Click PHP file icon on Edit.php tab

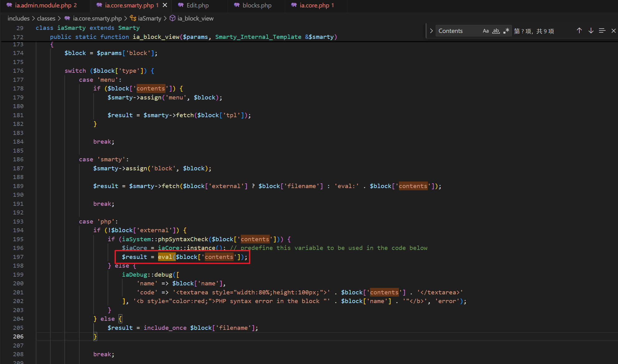pos(181,5)
